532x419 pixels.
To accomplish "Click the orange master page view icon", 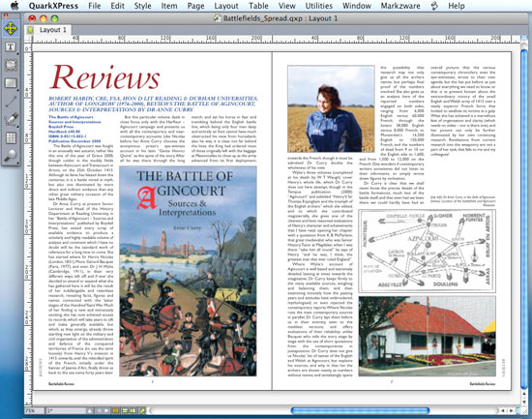I will click(116, 410).
